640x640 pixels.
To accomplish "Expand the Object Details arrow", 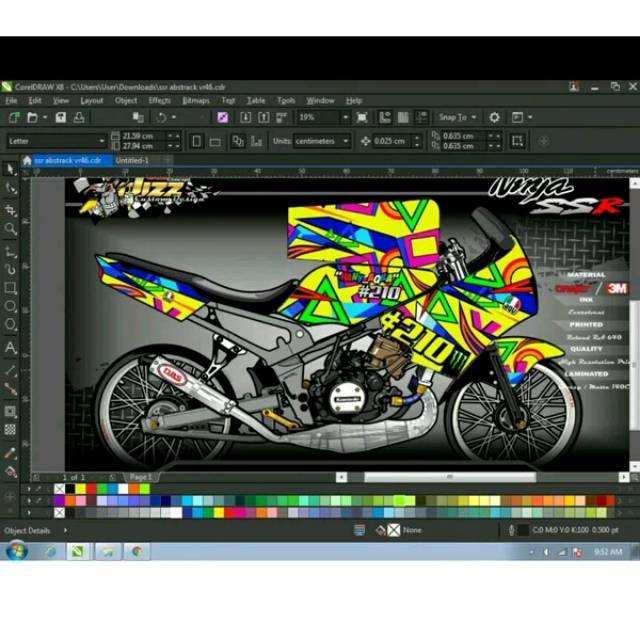I will 65,531.
